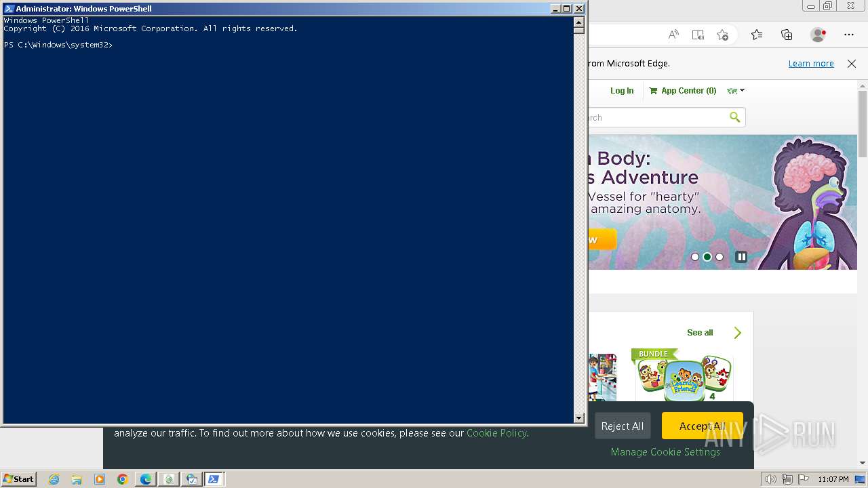Click the PowerShell scrollbar down arrow

click(x=579, y=418)
